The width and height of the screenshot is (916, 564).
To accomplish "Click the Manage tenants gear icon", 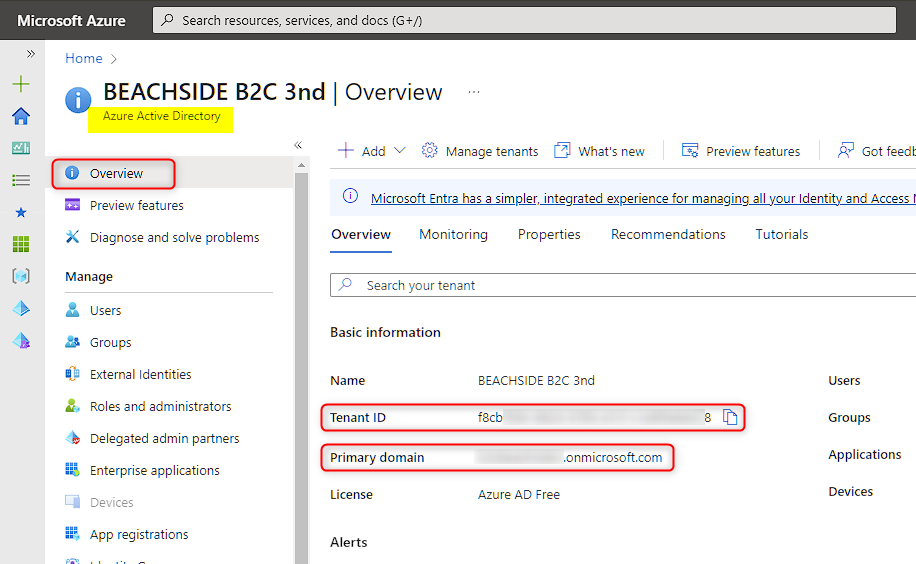I will click(429, 150).
